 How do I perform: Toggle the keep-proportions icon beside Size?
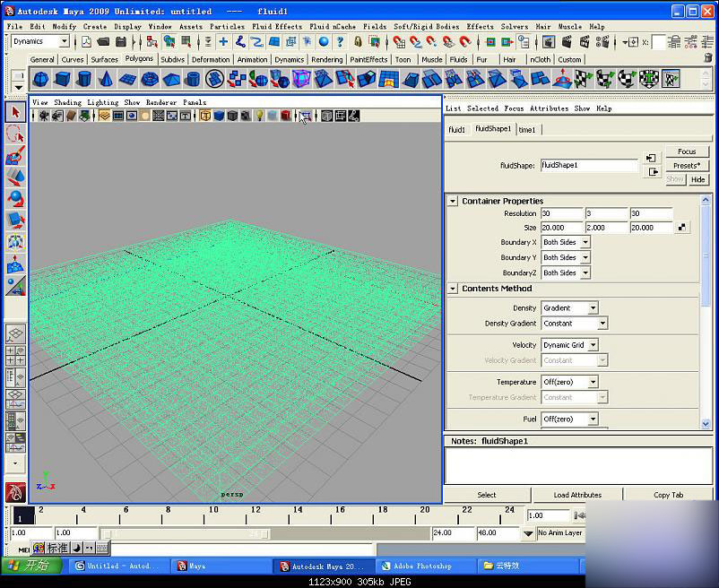[683, 228]
